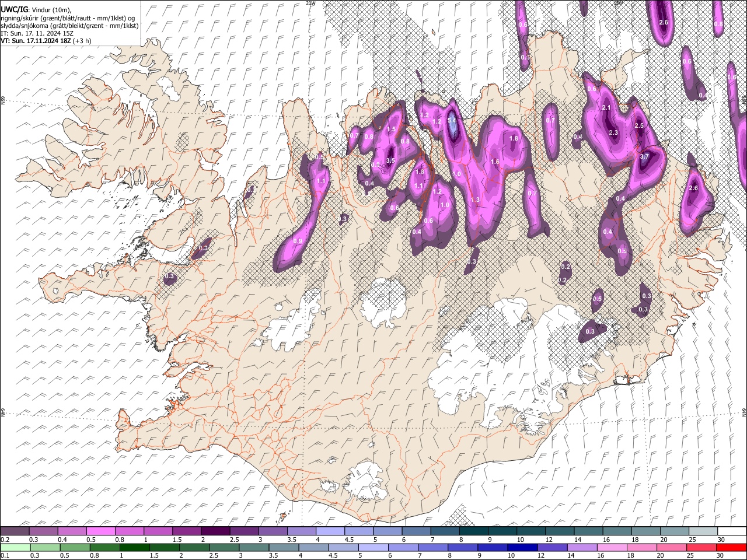Click the 1.6 precipitation value on the map
The image size is (747, 560).
click(x=495, y=162)
